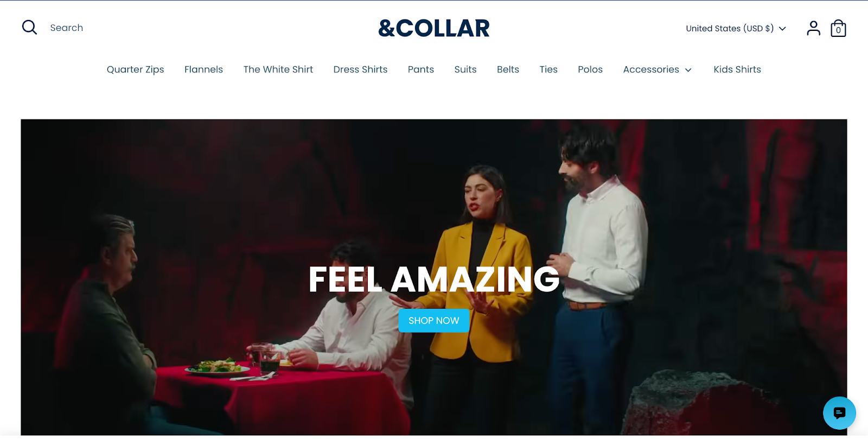The width and height of the screenshot is (868, 439).
Task: Expand the Accessories menu chevron
Action: pos(688,70)
